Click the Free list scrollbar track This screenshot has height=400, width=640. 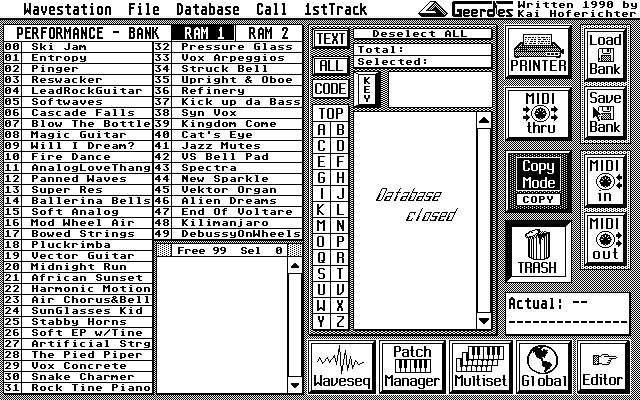tap(294, 325)
